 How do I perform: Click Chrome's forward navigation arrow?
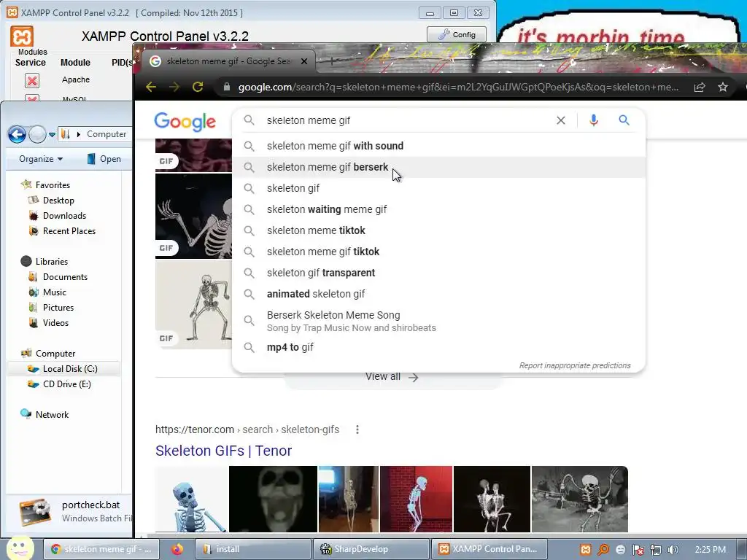click(x=174, y=87)
